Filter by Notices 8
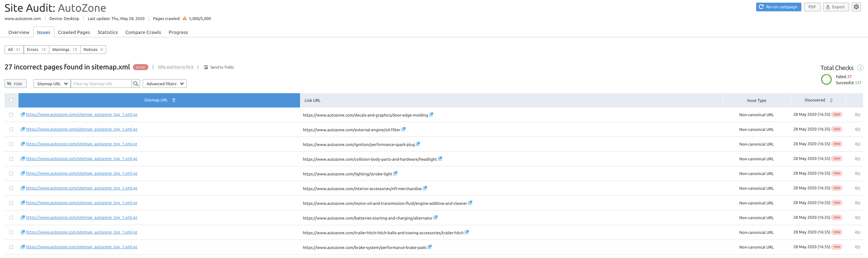The width and height of the screenshot is (868, 258). coord(93,50)
